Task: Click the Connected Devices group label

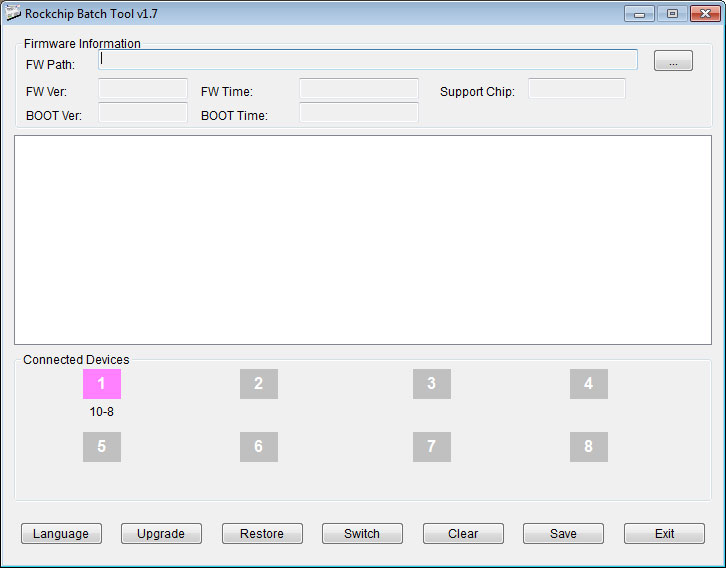Action: (76, 360)
